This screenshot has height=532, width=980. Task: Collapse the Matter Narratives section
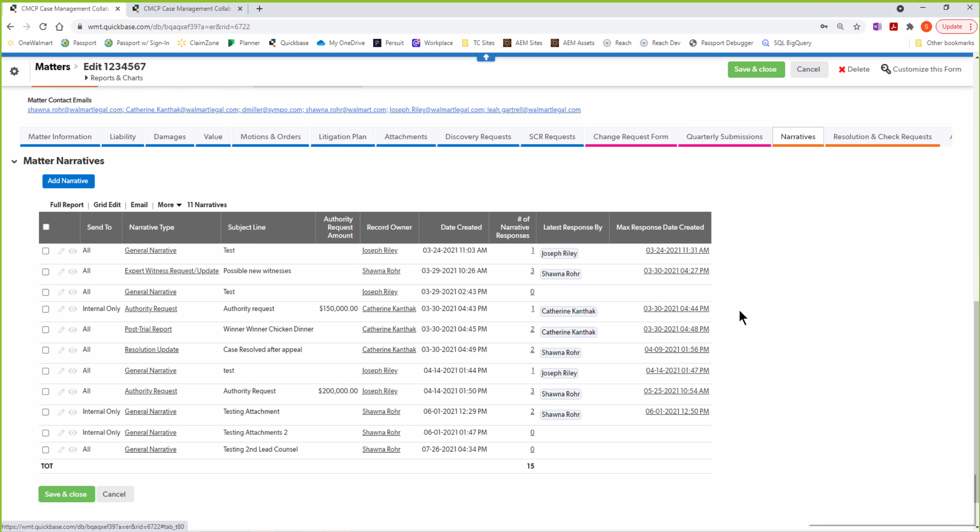(x=14, y=161)
